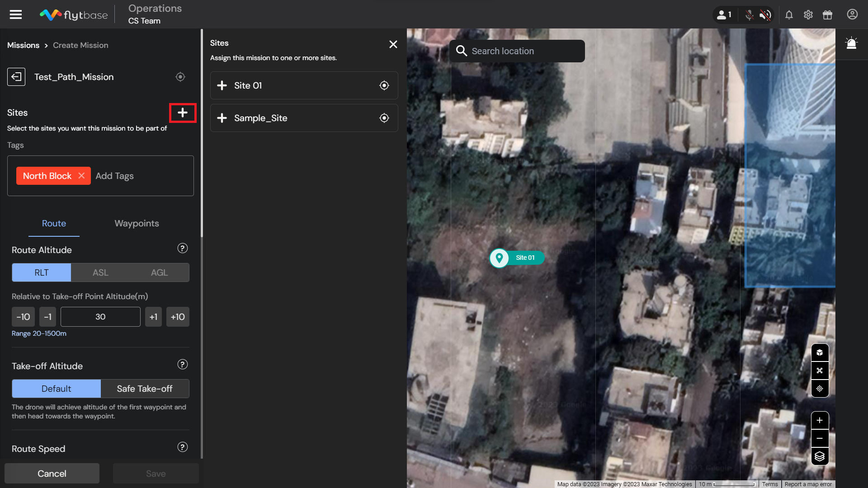Increase altitude by +10 meters
868x488 pixels.
point(178,317)
